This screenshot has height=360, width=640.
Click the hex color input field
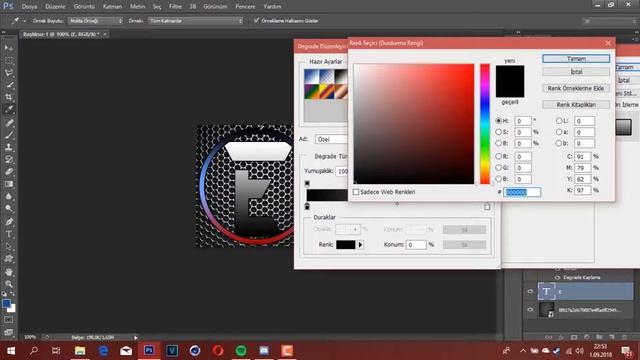click(522, 192)
